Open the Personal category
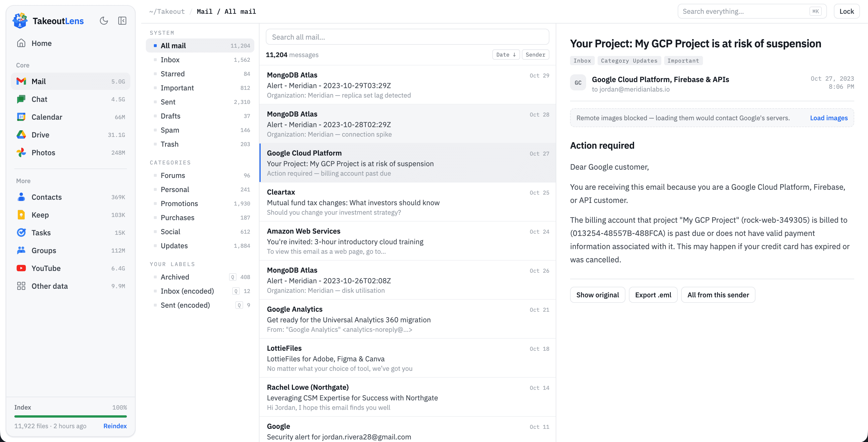The image size is (868, 442). tap(200, 189)
